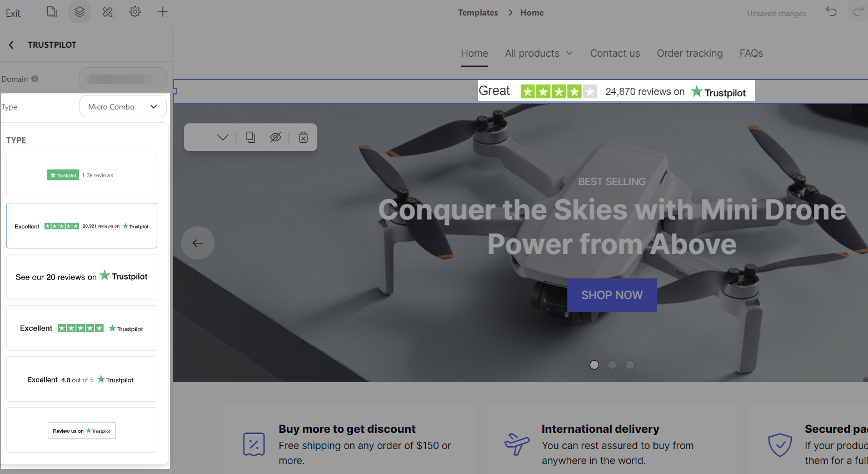This screenshot has width=868, height=474.
Task: Select the third slideshow dot
Action: (630, 365)
